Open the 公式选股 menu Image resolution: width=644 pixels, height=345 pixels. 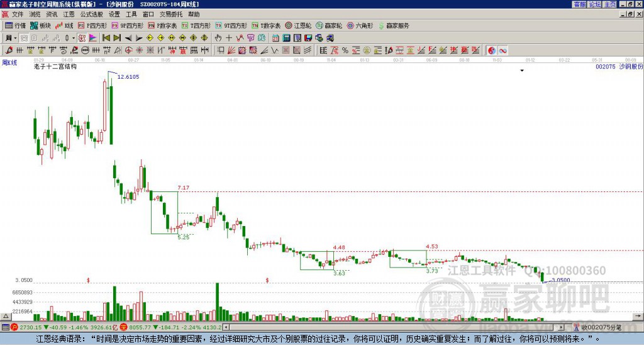tap(92, 14)
